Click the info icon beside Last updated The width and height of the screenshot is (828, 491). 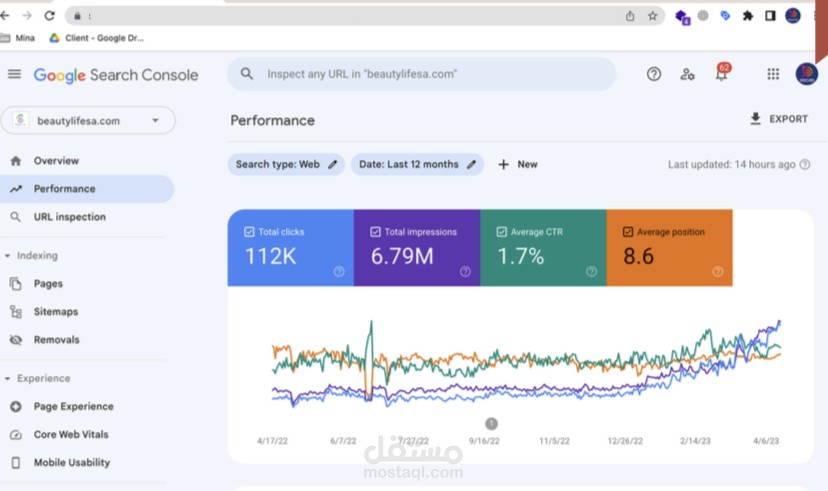point(805,164)
